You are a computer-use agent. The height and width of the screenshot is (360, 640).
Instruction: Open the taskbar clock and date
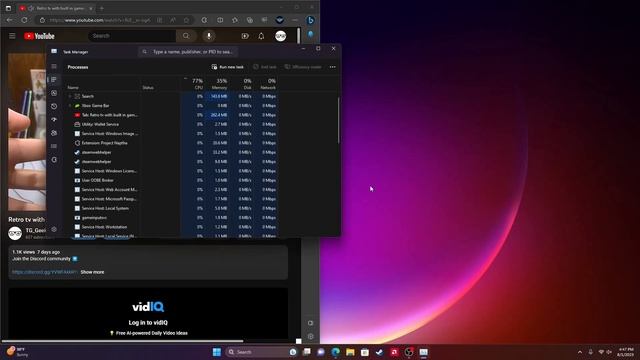coord(626,352)
